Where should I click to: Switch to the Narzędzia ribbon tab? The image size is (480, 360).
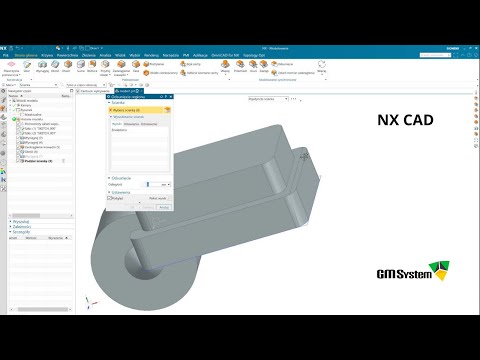point(171,55)
